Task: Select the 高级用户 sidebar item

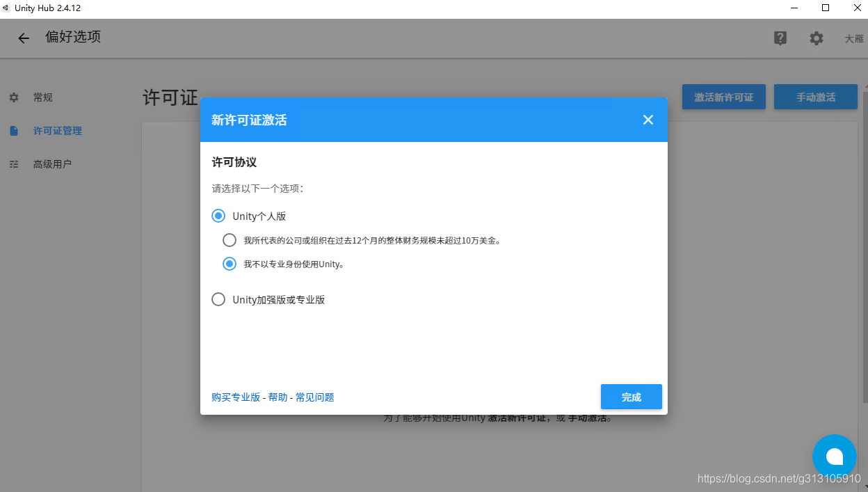Action: [53, 164]
